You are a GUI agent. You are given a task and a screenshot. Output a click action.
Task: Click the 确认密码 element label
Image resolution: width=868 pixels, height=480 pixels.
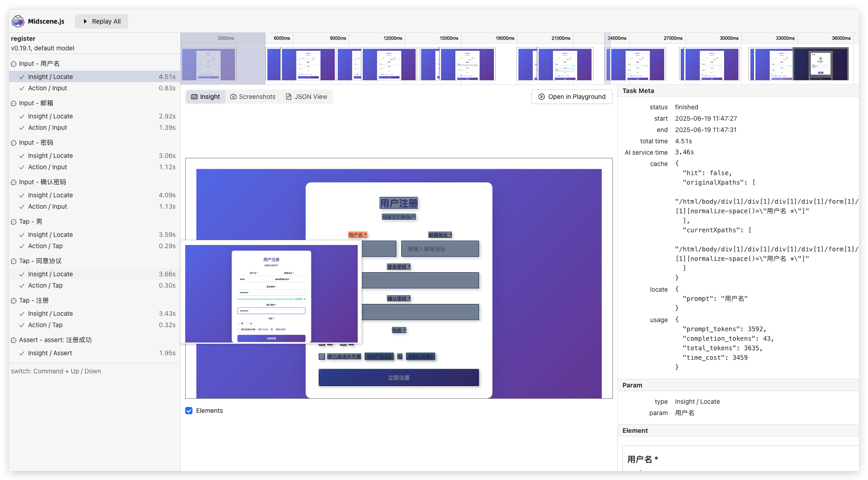tap(399, 299)
